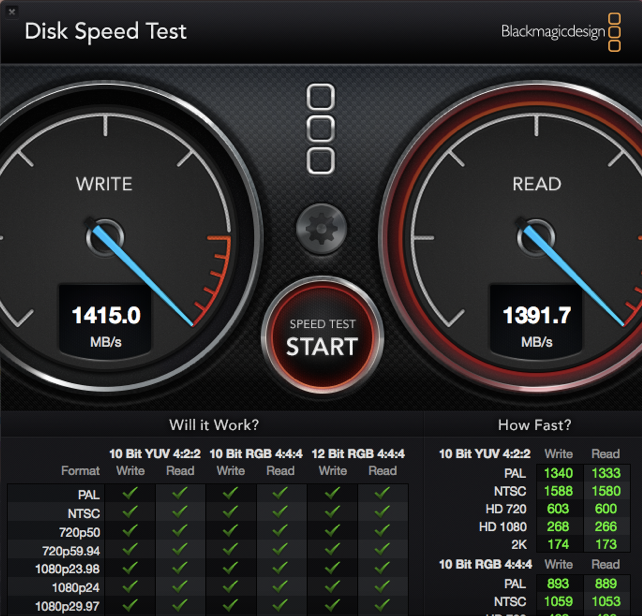
Task: Click the READ speed value 1391.7
Action: point(537,315)
